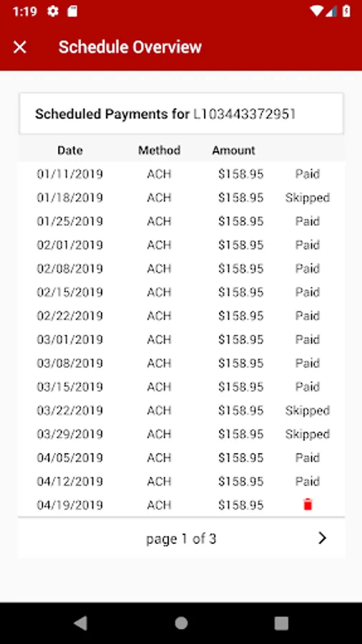The image size is (362, 644).
Task: Tap the settings gear in status bar
Action: 53,11
